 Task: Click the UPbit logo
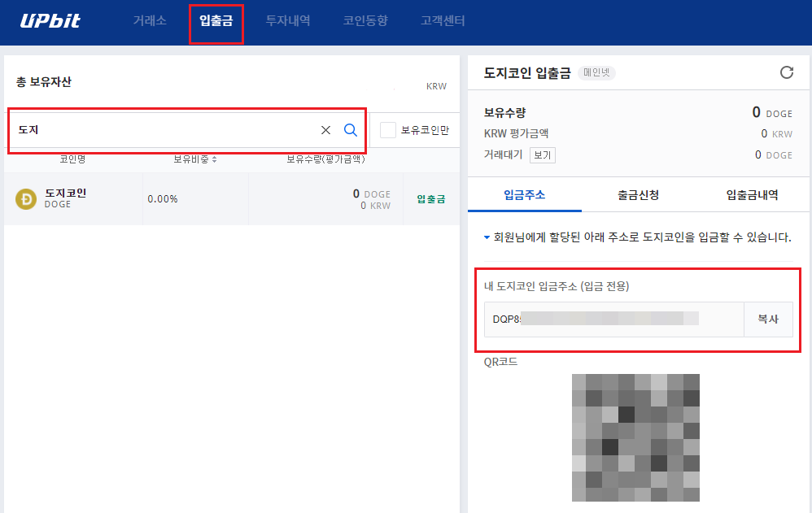50,20
